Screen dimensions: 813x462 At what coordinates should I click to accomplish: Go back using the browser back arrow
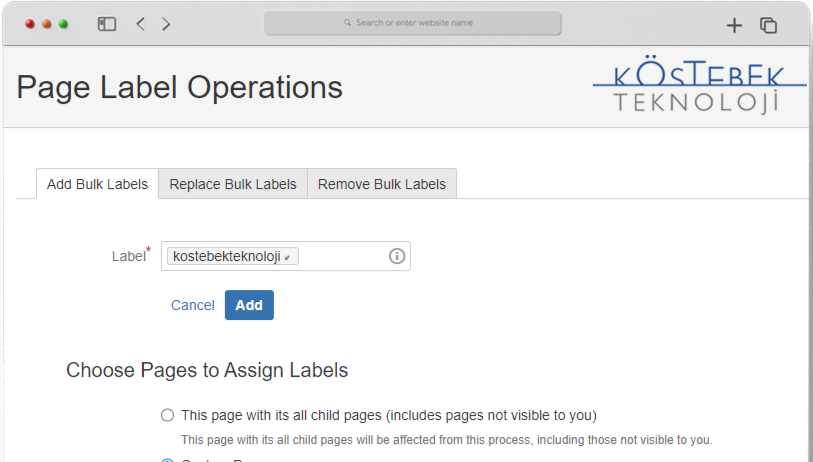pyautogui.click(x=140, y=24)
